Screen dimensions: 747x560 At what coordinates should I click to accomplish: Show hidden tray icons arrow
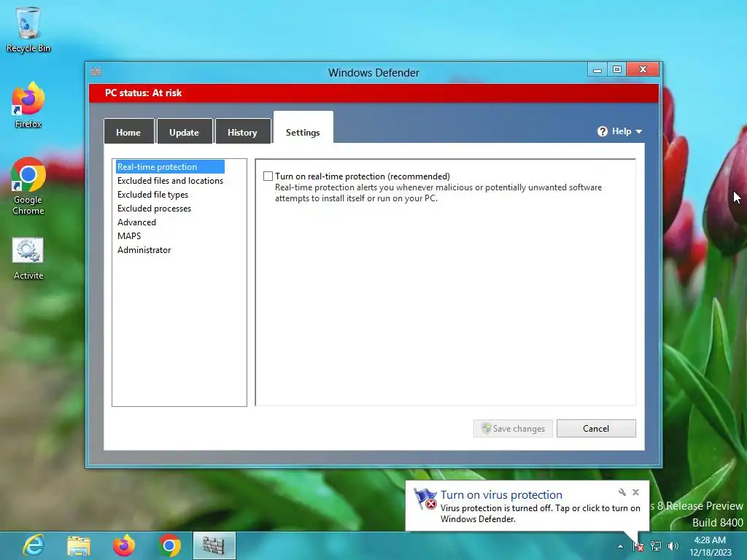[620, 546]
